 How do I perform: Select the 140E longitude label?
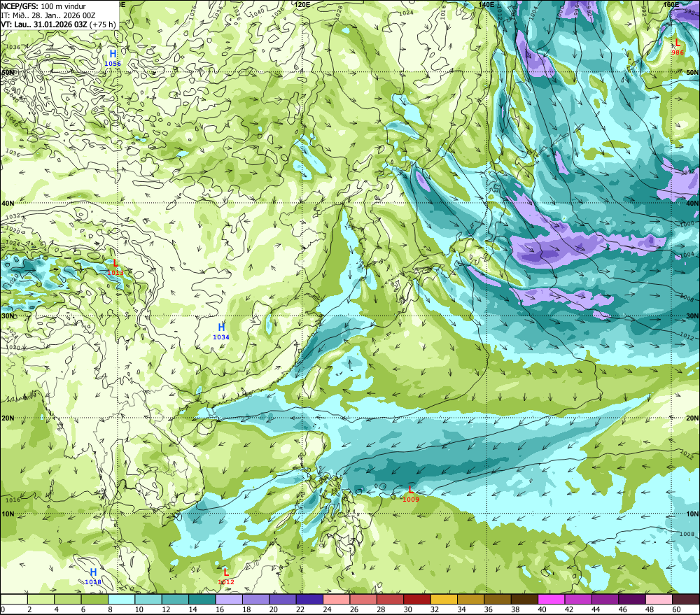click(x=486, y=4)
